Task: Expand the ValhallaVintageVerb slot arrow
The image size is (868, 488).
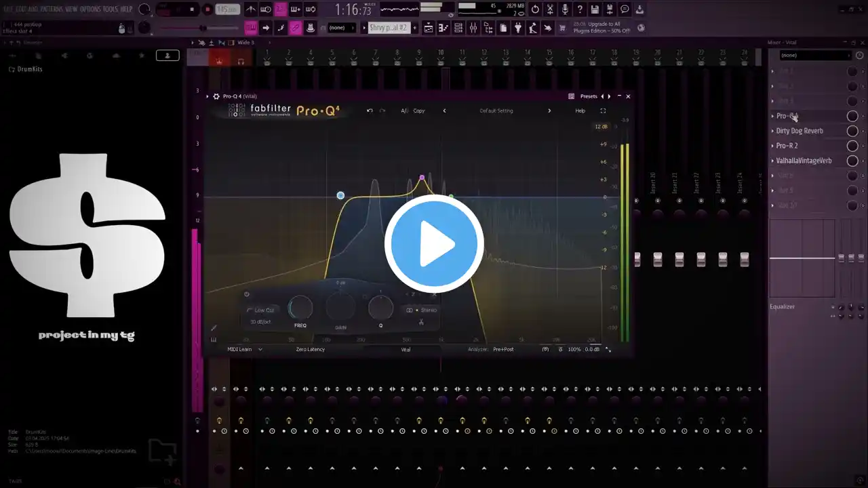Action: (772, 161)
